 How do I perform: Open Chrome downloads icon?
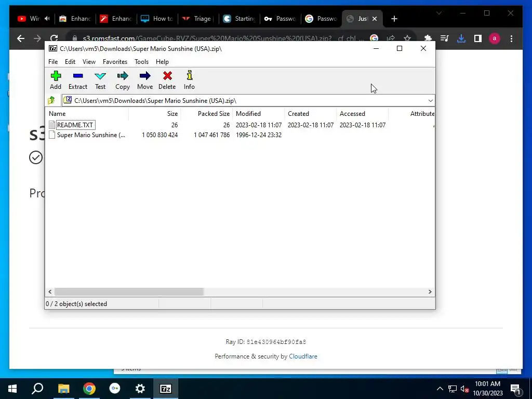[461, 38]
